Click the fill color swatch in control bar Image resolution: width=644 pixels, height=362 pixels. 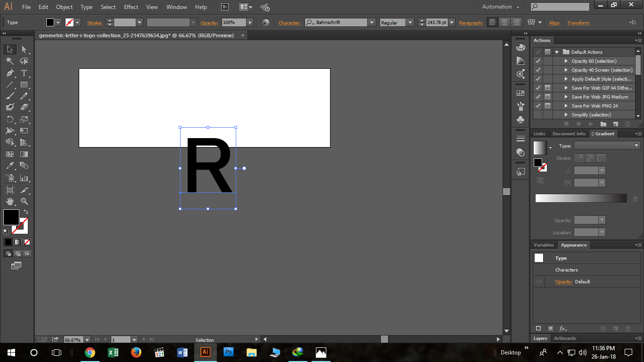tap(50, 22)
